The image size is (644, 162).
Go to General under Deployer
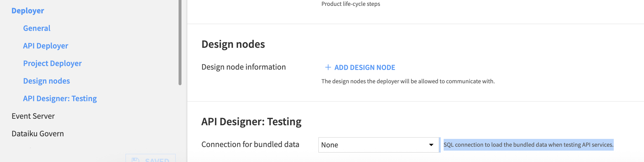point(37,28)
